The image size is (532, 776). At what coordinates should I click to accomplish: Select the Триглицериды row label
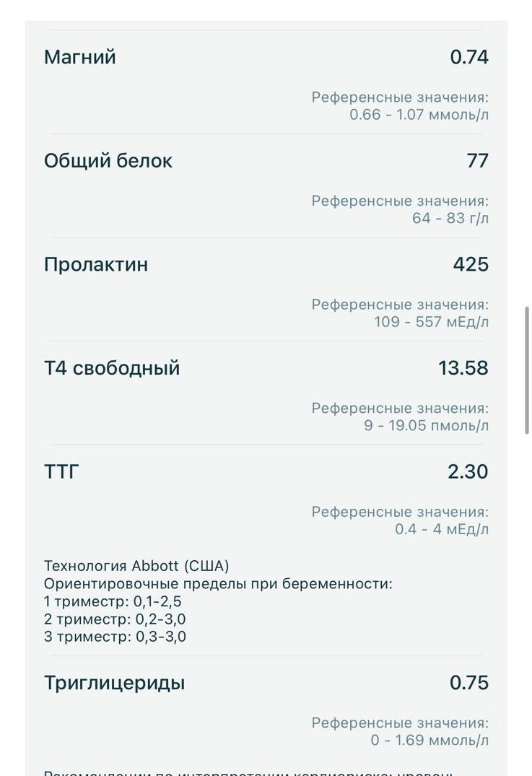[114, 683]
